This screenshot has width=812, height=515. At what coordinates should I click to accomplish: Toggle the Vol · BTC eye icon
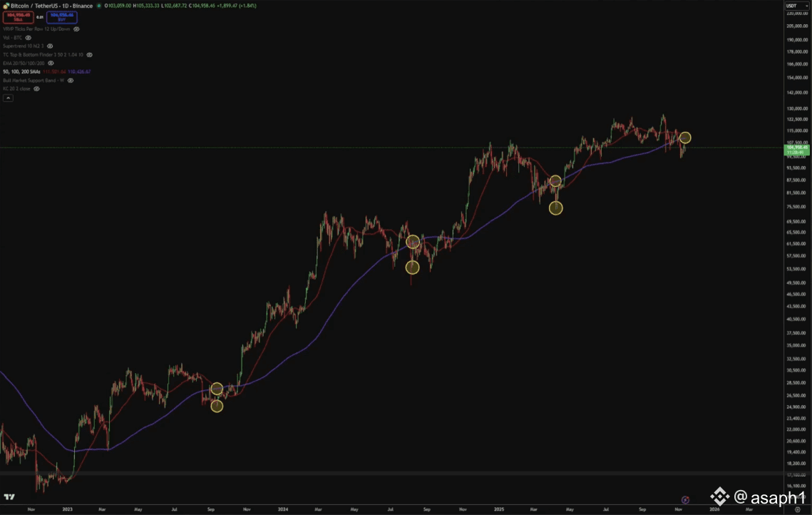29,38
